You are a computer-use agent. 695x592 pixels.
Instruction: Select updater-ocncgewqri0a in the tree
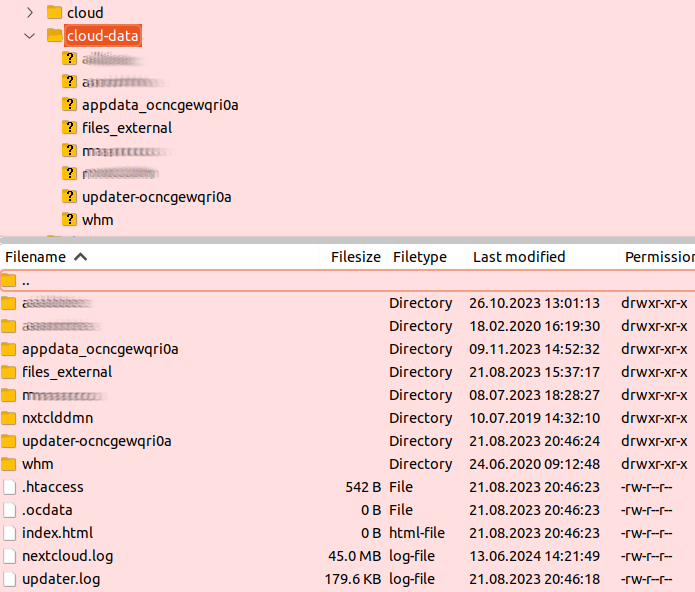tap(156, 197)
